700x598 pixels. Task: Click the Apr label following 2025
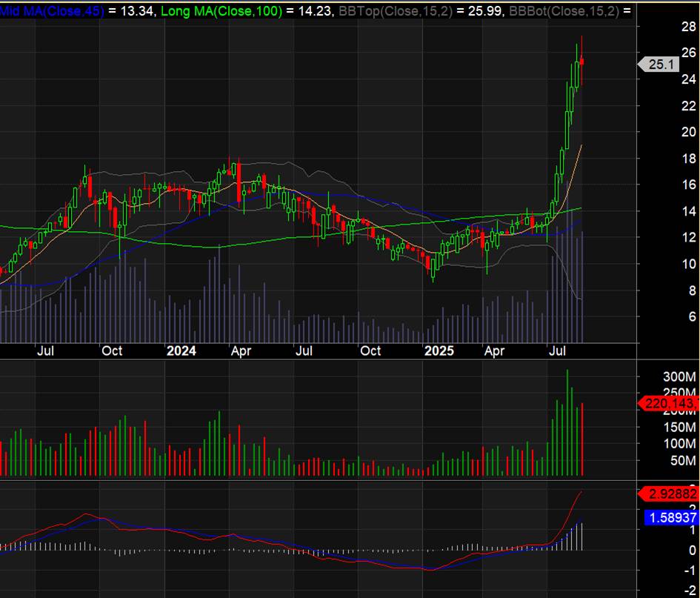pos(494,351)
